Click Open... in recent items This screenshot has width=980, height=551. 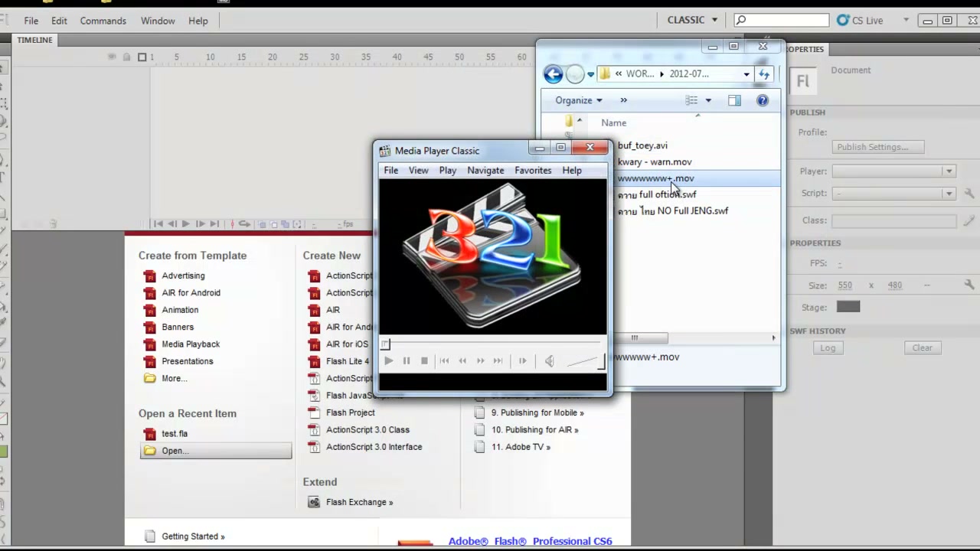[216, 451]
